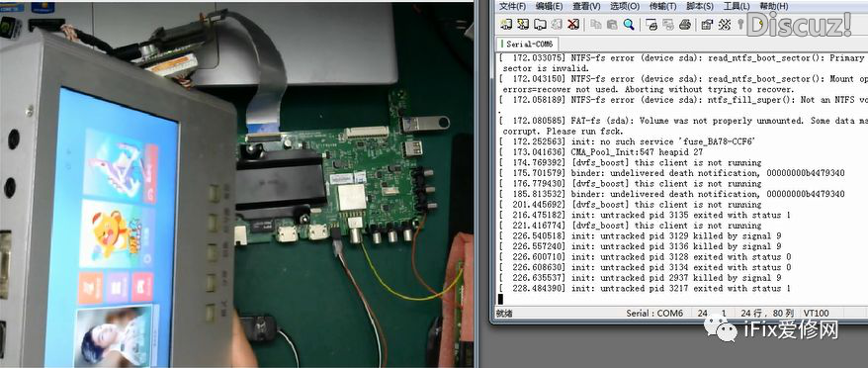Open the 工具(L) menu
The height and width of the screenshot is (368, 868).
click(737, 6)
